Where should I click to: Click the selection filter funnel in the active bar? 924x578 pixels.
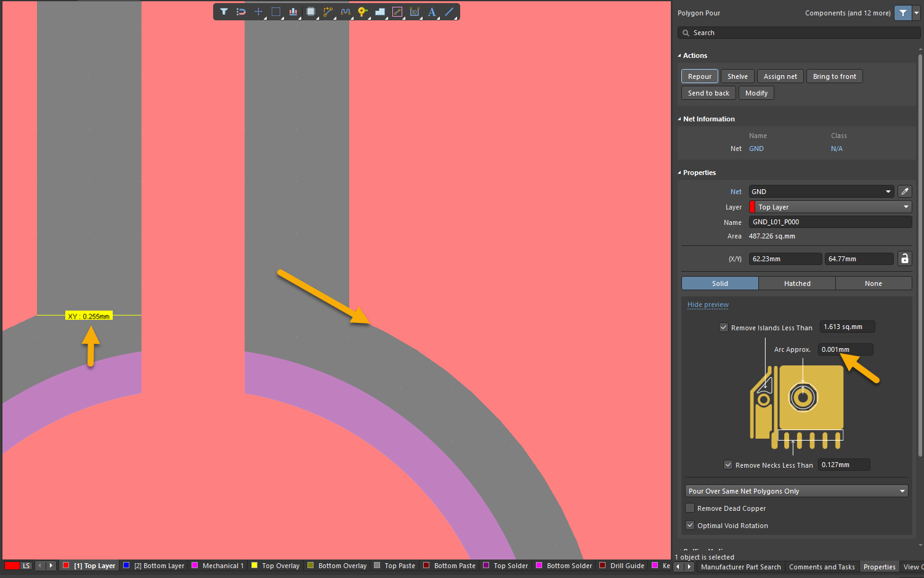click(x=224, y=12)
